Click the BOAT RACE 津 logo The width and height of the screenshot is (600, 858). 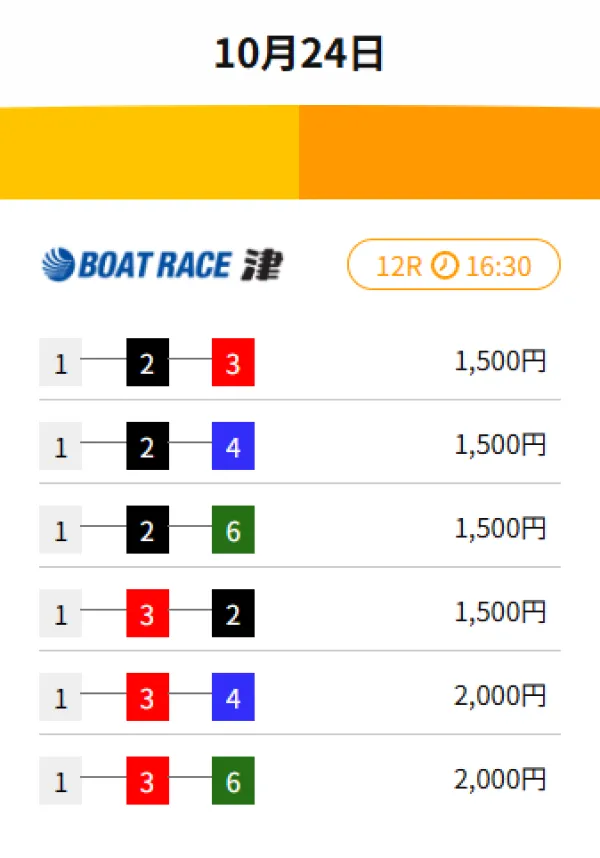tap(162, 265)
